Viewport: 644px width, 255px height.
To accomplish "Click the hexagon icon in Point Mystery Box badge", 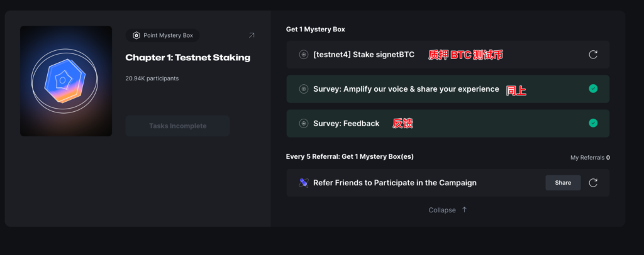I will (x=136, y=36).
